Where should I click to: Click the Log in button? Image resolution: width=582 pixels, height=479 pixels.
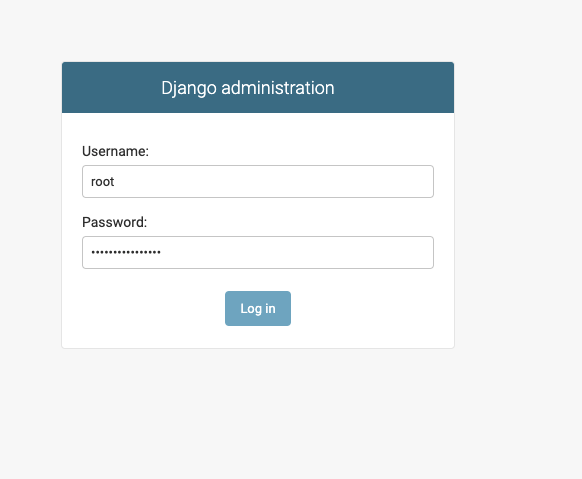coord(258,308)
